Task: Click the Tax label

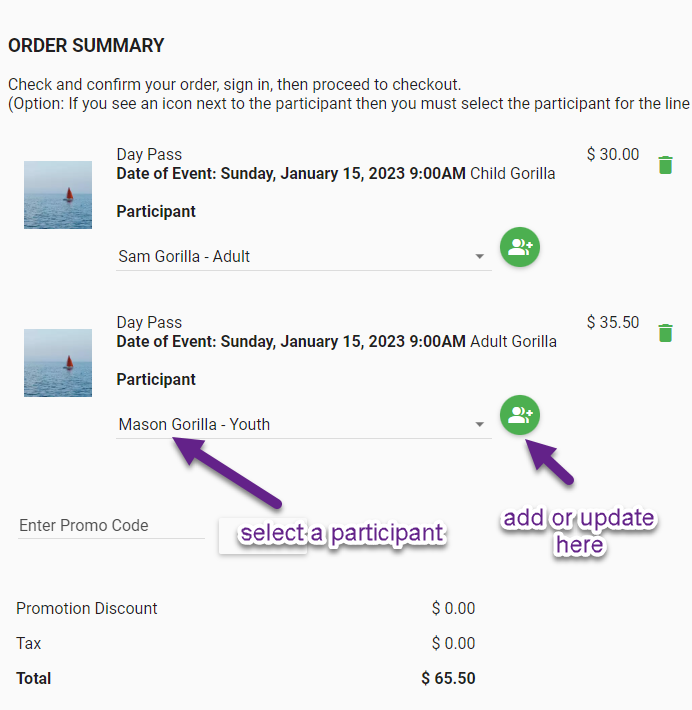Action: point(29,643)
